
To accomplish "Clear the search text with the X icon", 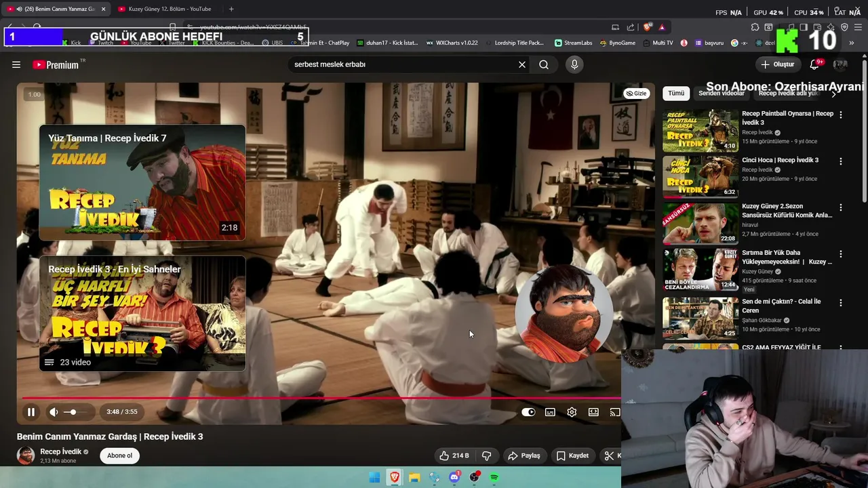I will click(x=522, y=64).
